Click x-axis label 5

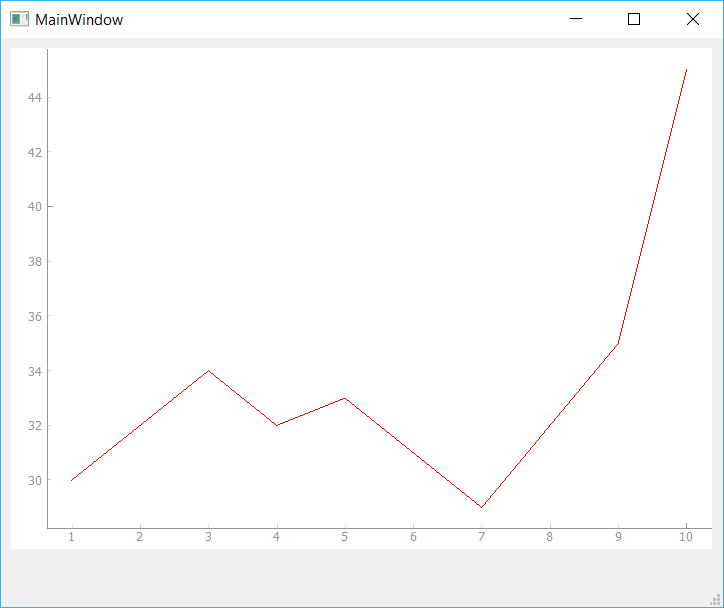click(344, 537)
